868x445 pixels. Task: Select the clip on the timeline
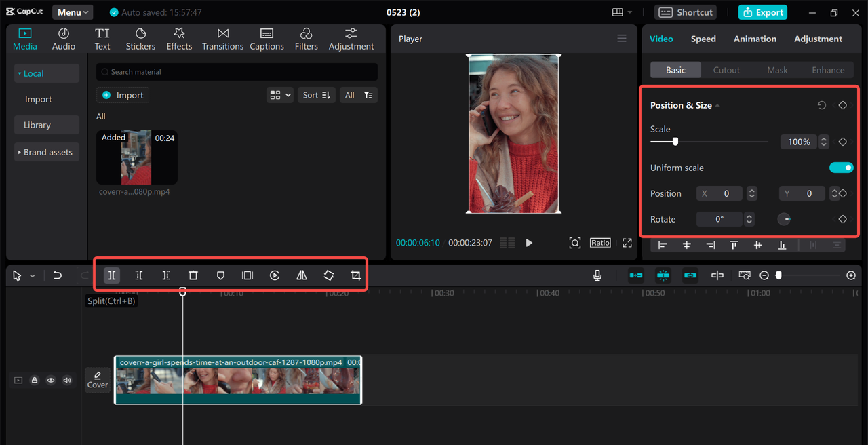point(238,380)
